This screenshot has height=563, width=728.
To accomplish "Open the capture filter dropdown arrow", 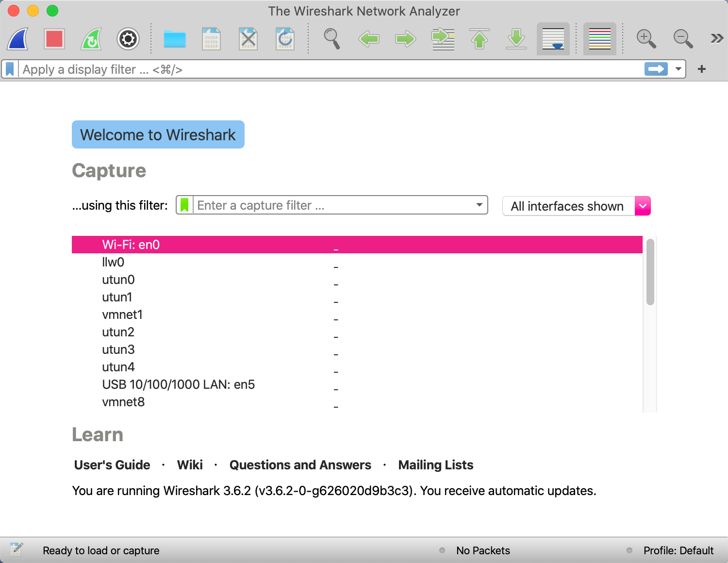I will 480,205.
